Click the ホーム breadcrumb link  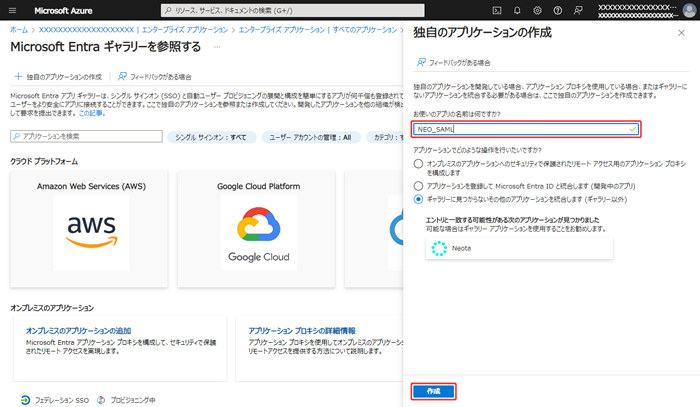click(x=19, y=29)
